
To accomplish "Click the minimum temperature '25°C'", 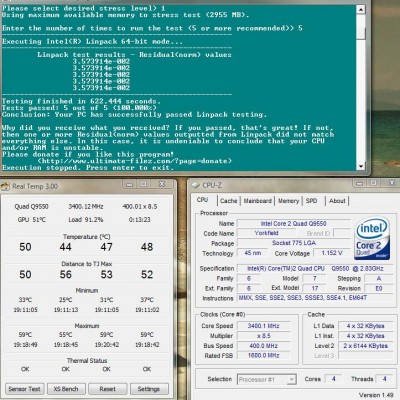I will pyautogui.click(x=66, y=300).
